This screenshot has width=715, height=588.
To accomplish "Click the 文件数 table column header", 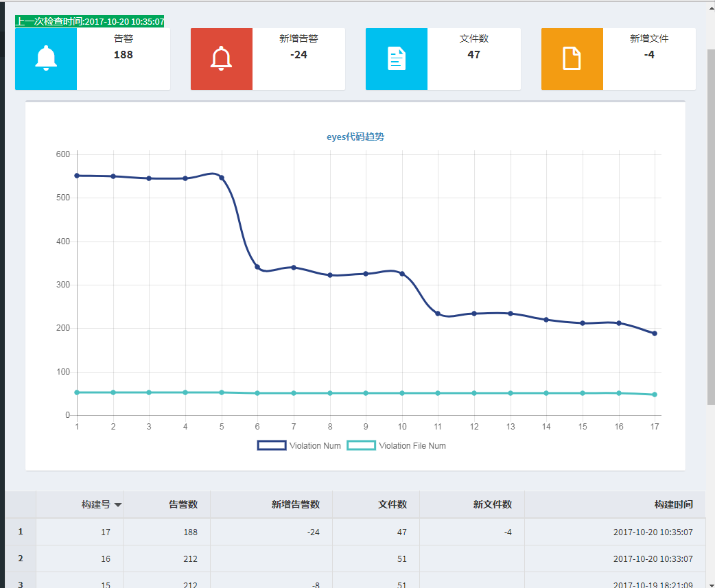I will pos(392,504).
